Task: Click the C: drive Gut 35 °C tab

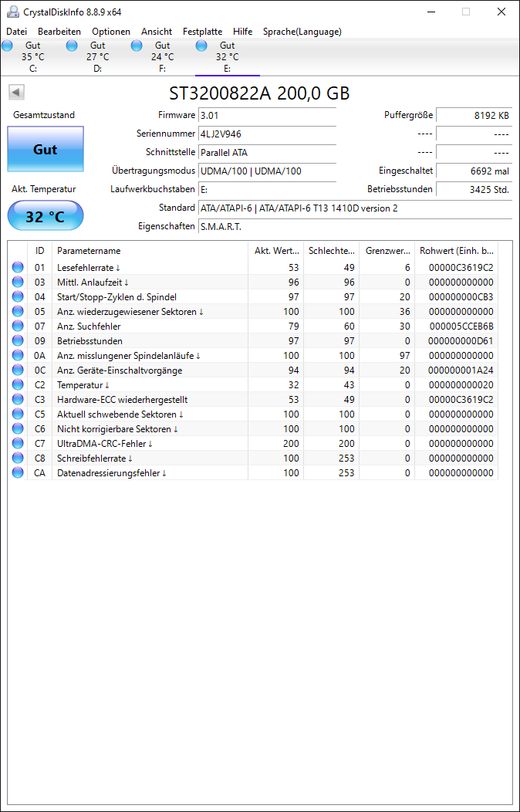Action: click(x=32, y=57)
